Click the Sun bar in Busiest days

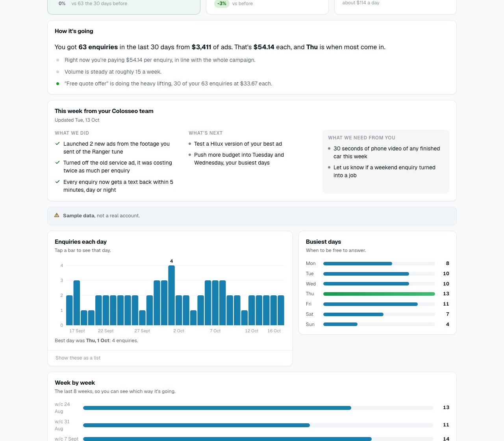coord(340,324)
